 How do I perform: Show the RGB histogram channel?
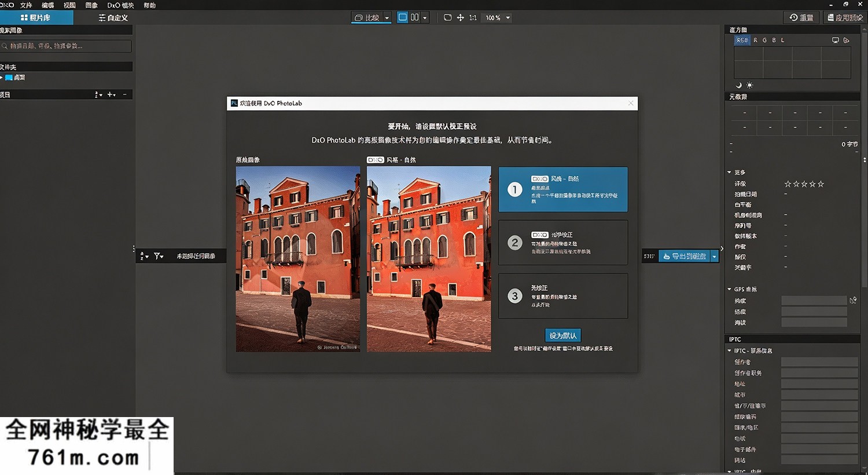[x=742, y=40]
